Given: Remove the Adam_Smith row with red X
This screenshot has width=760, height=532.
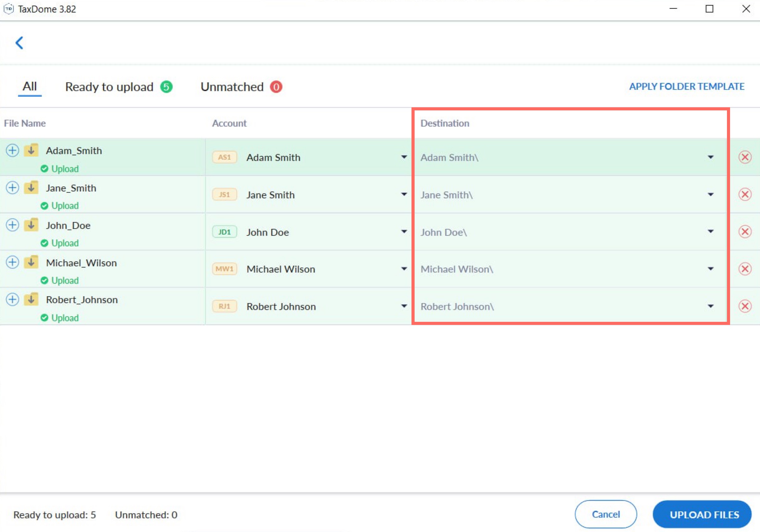Looking at the screenshot, I should (x=745, y=157).
